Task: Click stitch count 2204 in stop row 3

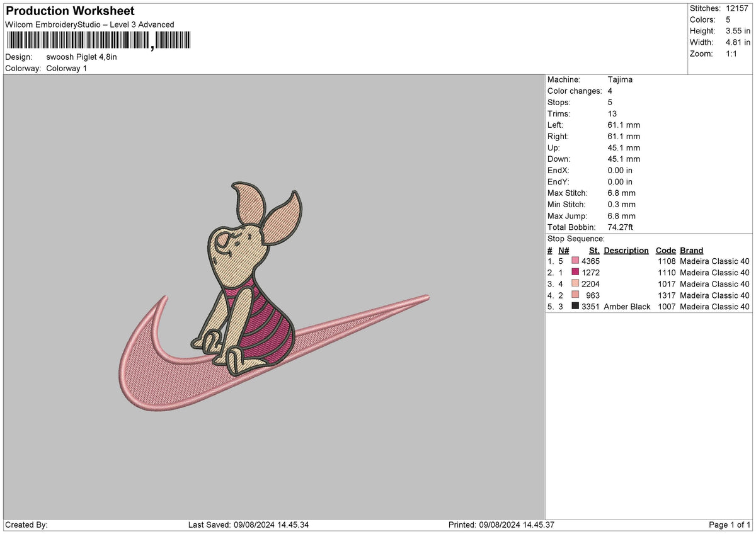Action: (x=590, y=284)
